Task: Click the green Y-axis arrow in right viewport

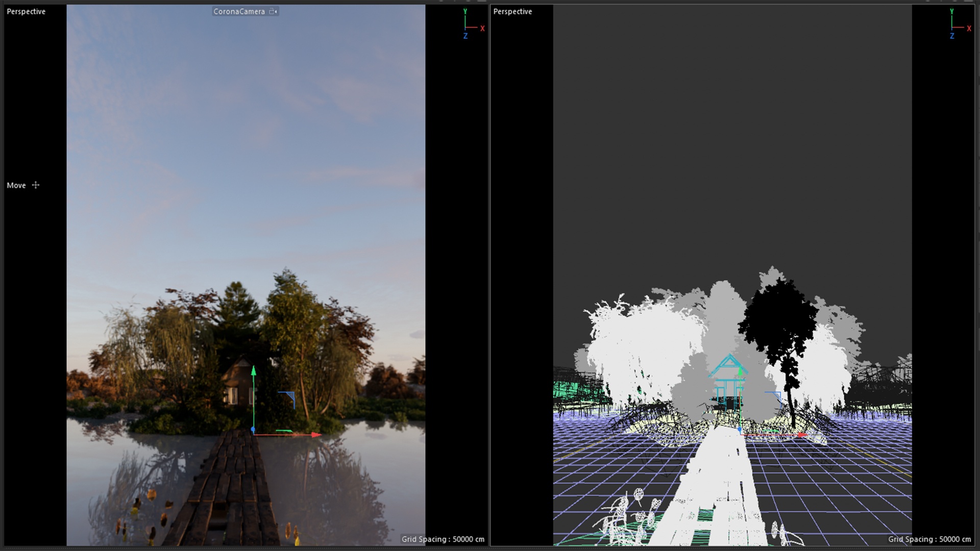Action: point(740,371)
